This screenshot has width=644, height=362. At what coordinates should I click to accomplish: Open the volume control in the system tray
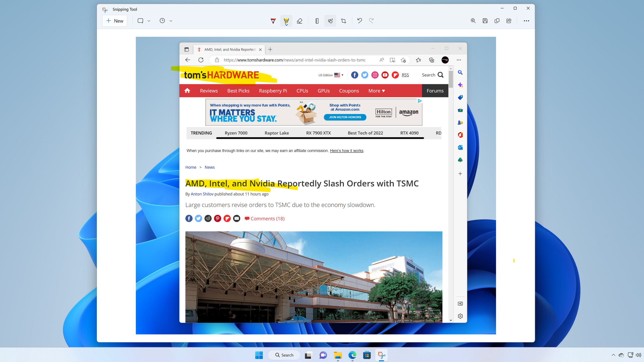(x=638, y=355)
